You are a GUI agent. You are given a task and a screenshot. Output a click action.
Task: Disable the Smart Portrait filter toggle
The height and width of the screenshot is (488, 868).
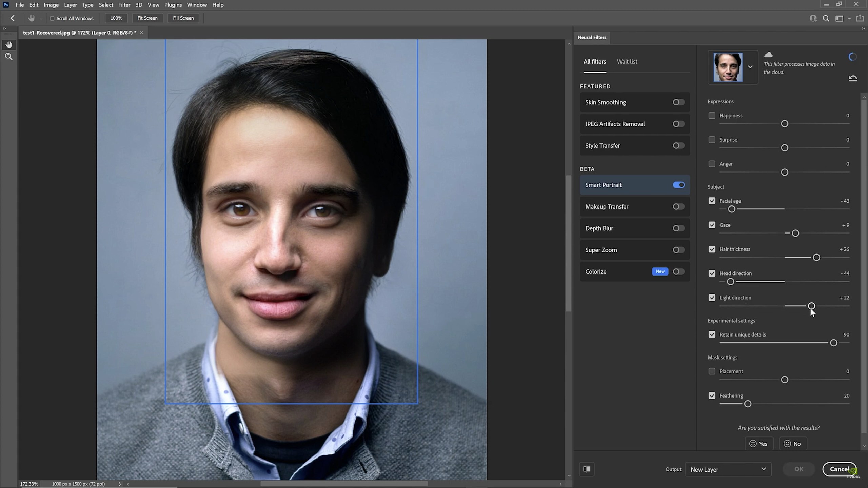pos(678,185)
